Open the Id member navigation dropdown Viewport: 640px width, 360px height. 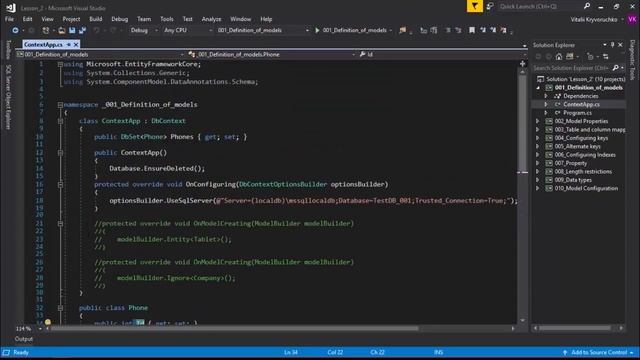point(442,54)
